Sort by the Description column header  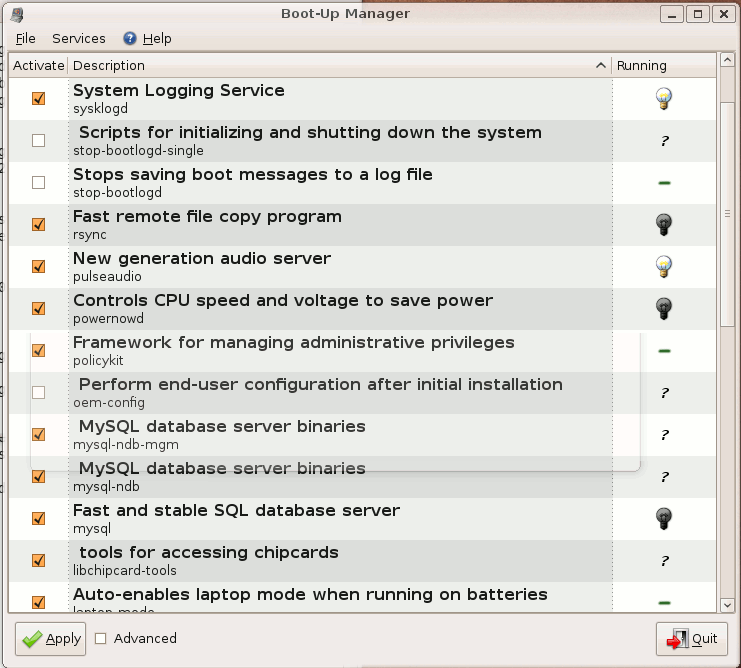[340, 65]
